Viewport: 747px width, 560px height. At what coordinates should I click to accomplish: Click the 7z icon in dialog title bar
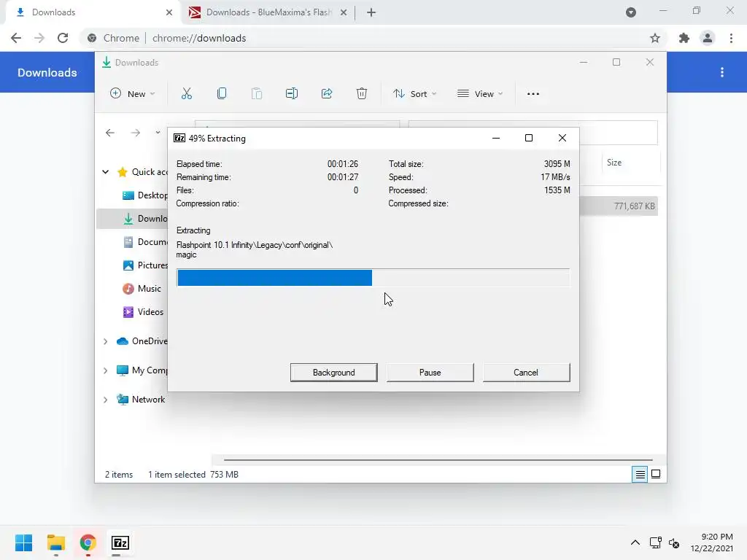pos(179,138)
